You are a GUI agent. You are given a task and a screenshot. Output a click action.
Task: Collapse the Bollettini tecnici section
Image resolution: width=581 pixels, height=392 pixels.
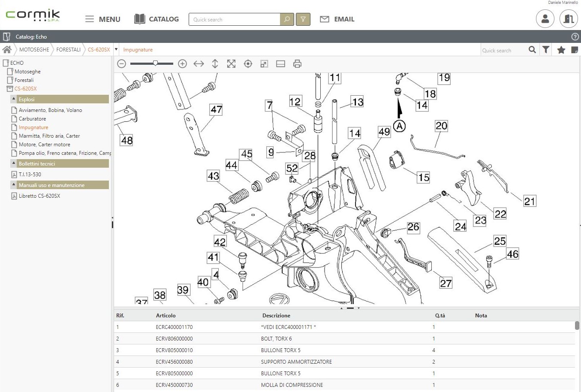14,163
